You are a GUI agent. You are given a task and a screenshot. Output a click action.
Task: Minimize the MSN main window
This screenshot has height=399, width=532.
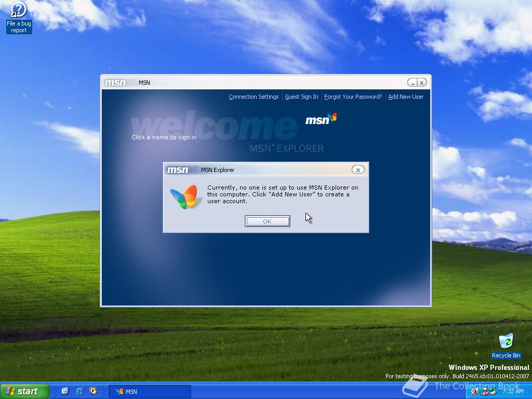pos(413,83)
